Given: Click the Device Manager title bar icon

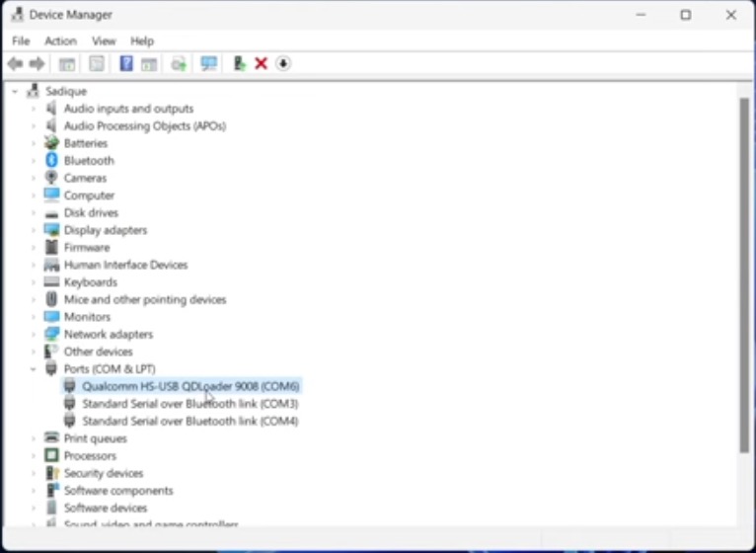Looking at the screenshot, I should 17,15.
